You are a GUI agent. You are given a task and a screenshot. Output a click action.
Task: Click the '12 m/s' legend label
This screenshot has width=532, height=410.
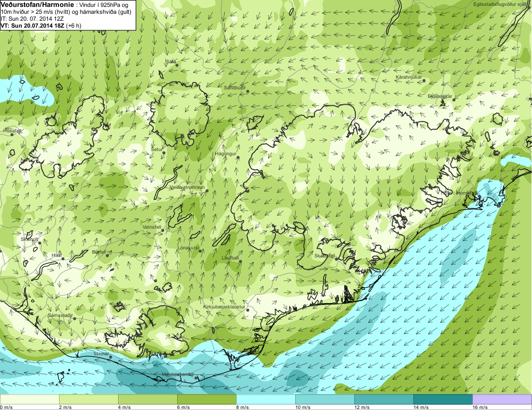pyautogui.click(x=362, y=407)
